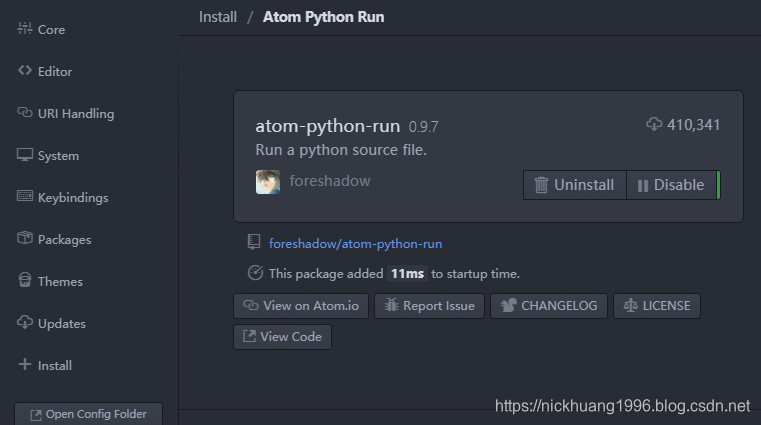Screen dimensions: 761x425
Task: Click the trash icon on Uninstall
Action: 541,185
